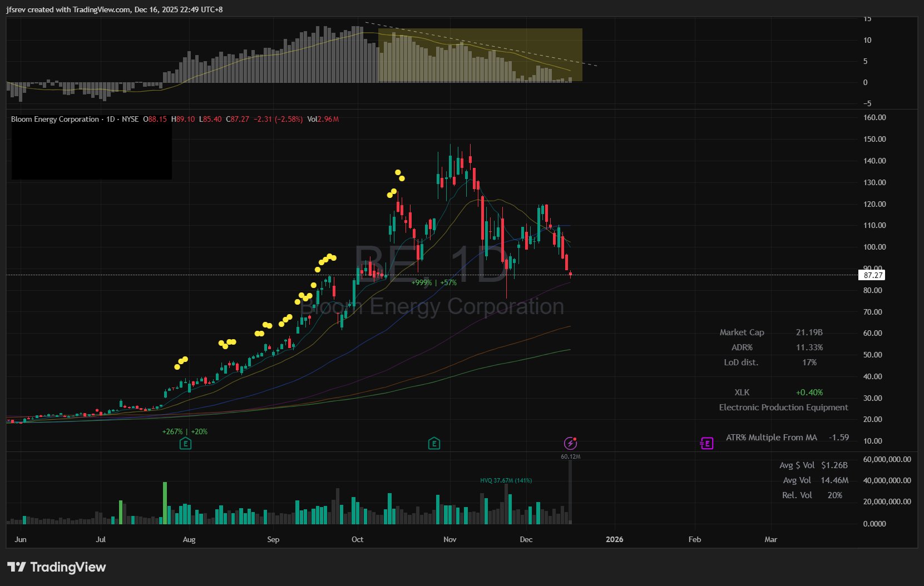
Task: Click the Electronic Production Equipment label
Action: click(783, 408)
